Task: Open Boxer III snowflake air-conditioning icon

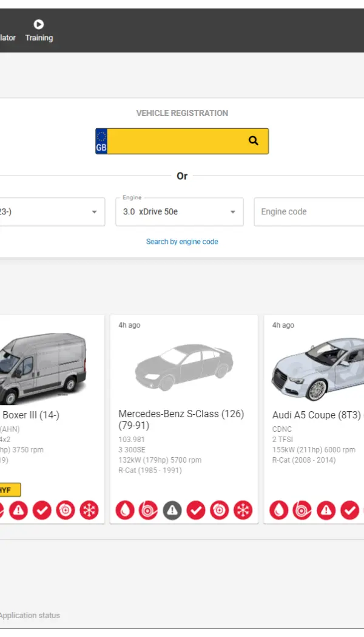Action: [89, 510]
